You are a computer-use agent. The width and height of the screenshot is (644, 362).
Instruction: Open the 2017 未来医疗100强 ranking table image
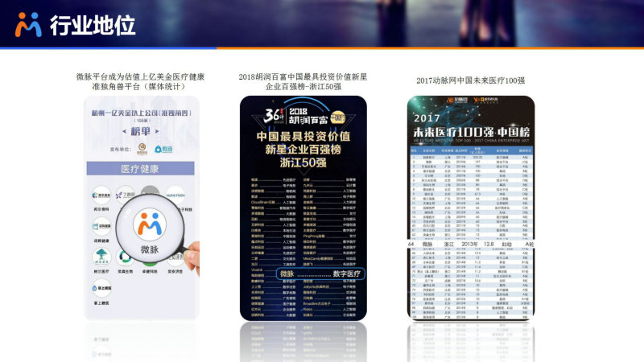(471, 208)
